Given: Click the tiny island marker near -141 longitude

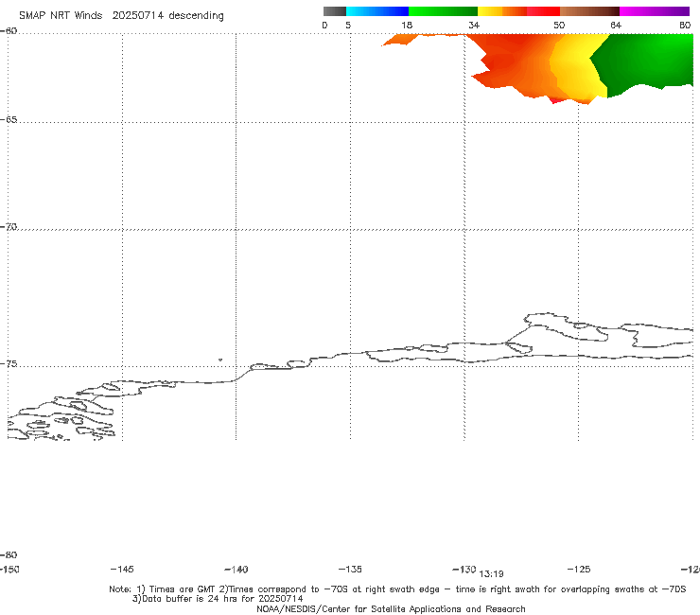Looking at the screenshot, I should pos(220,360).
